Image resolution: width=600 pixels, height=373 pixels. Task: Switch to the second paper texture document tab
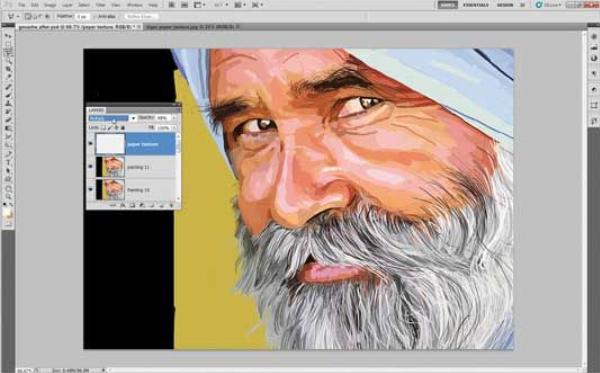pyautogui.click(x=192, y=27)
